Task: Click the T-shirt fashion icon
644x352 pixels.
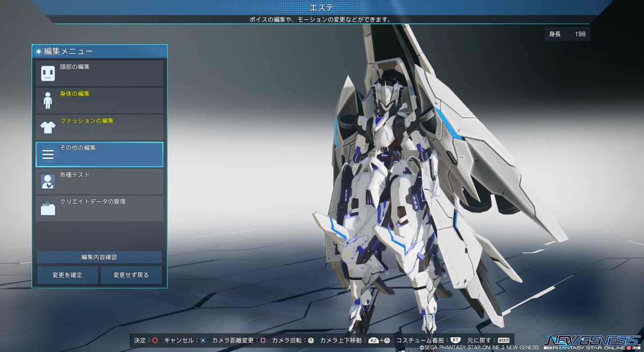Action: pyautogui.click(x=48, y=128)
